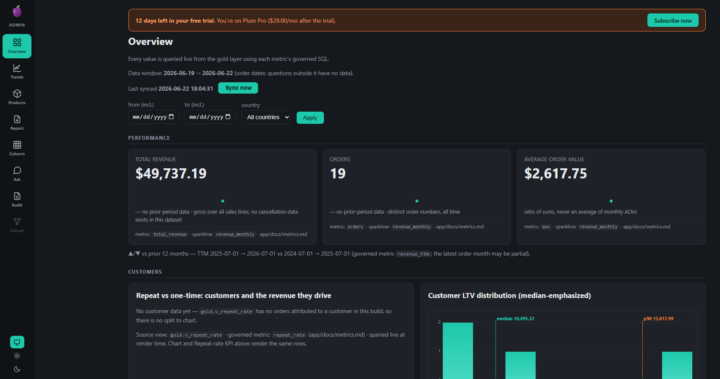
Task: Click the Apply filter button
Action: point(310,118)
